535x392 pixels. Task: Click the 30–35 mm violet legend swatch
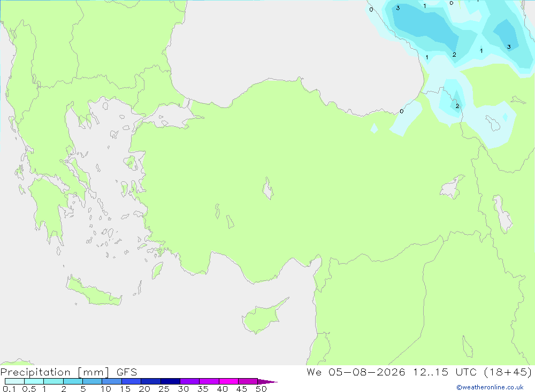(190, 381)
